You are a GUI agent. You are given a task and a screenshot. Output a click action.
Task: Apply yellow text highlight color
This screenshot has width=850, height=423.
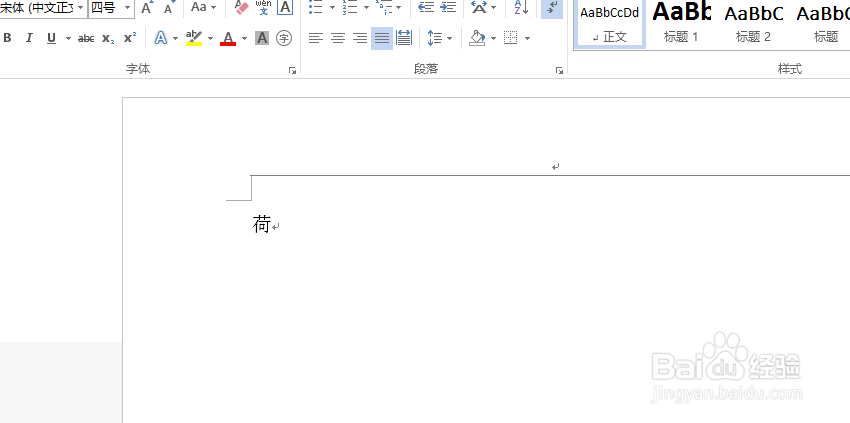(194, 38)
